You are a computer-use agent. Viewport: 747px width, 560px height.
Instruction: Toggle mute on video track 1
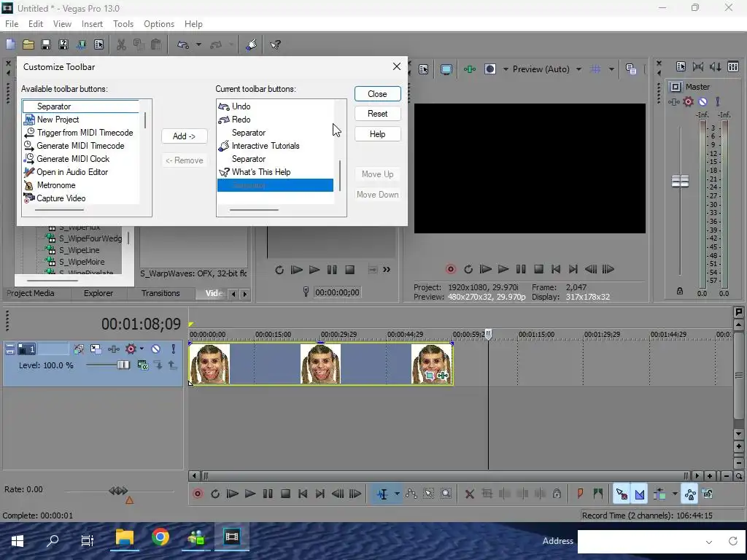156,349
